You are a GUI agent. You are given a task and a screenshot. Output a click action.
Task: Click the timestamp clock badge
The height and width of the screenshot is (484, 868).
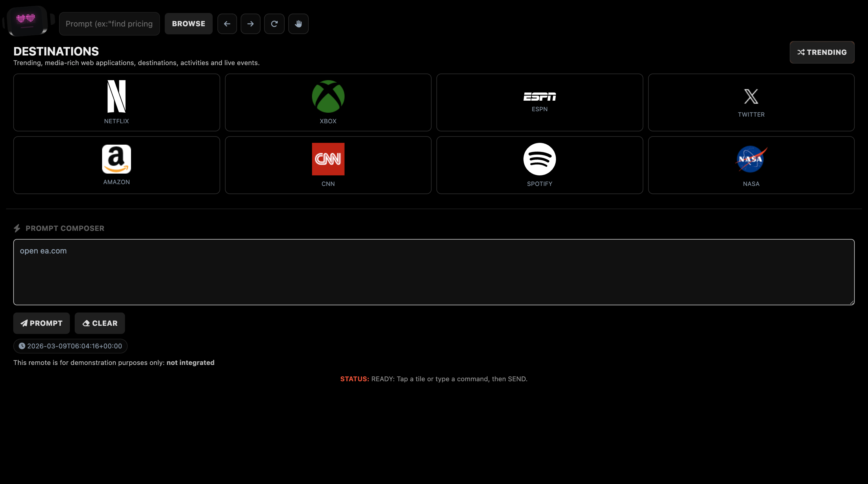70,346
